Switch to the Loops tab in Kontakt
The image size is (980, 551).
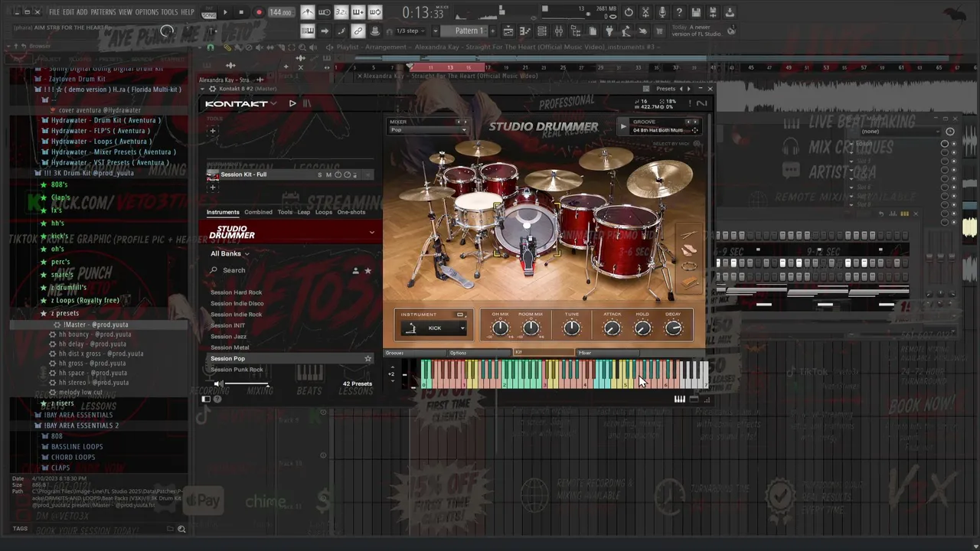324,212
